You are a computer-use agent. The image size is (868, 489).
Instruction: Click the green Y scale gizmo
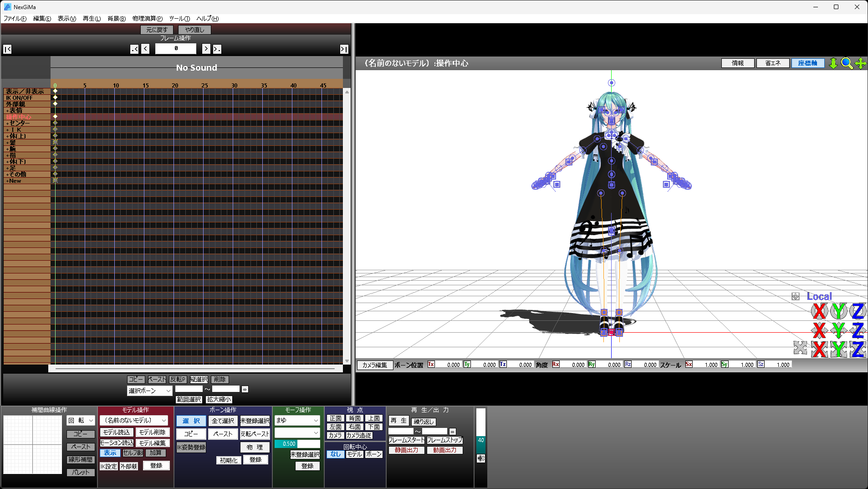(x=838, y=349)
